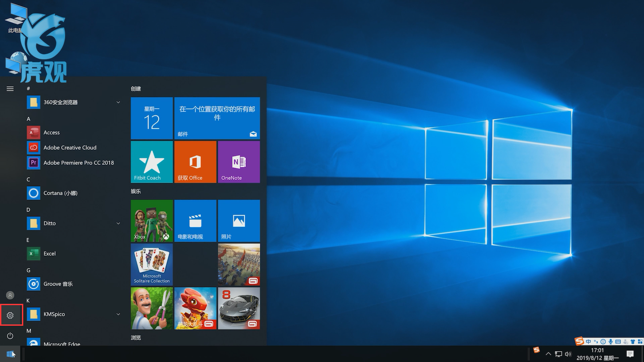Image resolution: width=644 pixels, height=362 pixels.
Task: Activate voice input microphone on IME bar
Action: 610,341
